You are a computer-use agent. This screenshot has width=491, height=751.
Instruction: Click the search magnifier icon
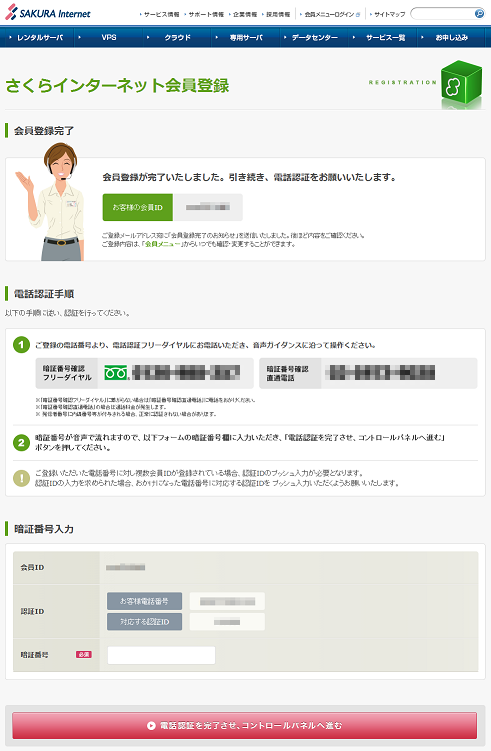coord(479,13)
